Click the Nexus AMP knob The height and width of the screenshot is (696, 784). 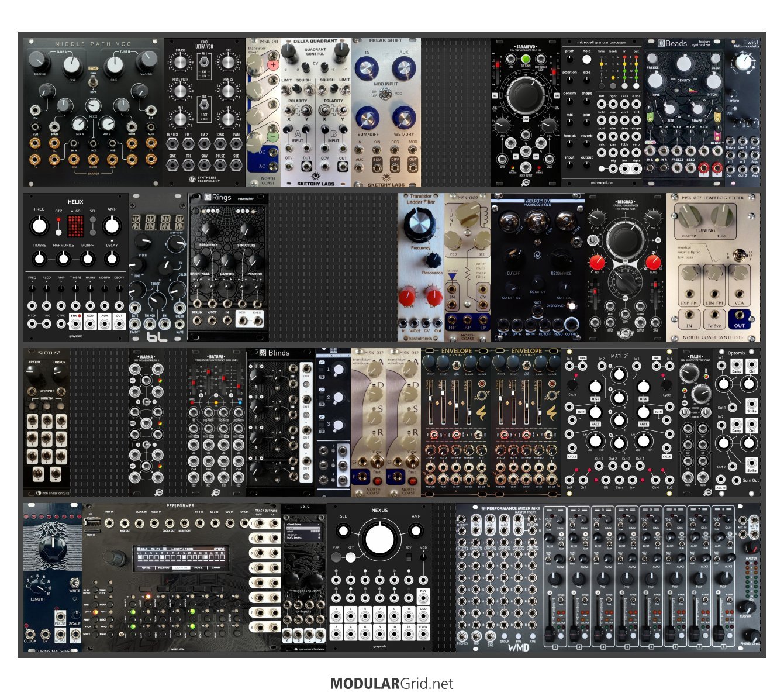tap(416, 531)
